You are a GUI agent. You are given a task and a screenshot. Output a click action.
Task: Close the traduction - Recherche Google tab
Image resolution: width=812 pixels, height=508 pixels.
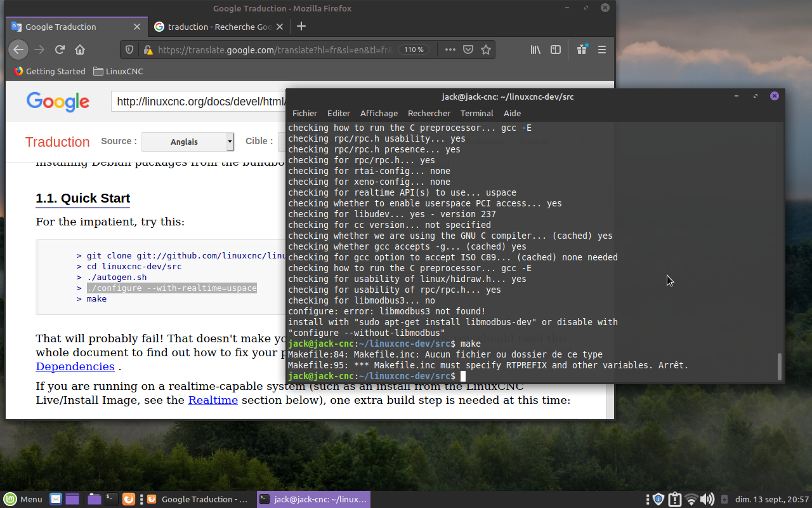[x=280, y=27]
